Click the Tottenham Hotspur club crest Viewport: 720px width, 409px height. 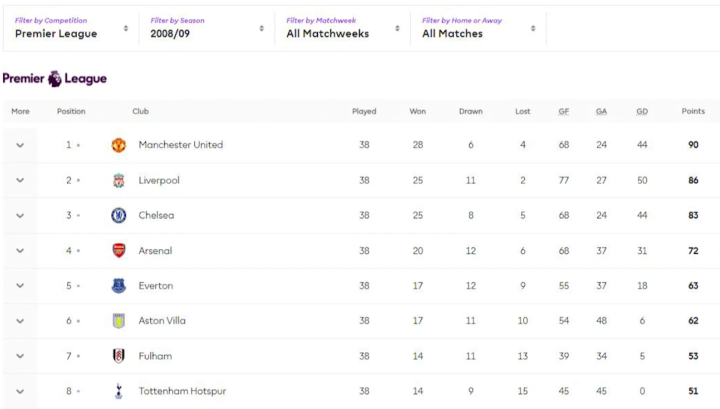click(x=119, y=391)
